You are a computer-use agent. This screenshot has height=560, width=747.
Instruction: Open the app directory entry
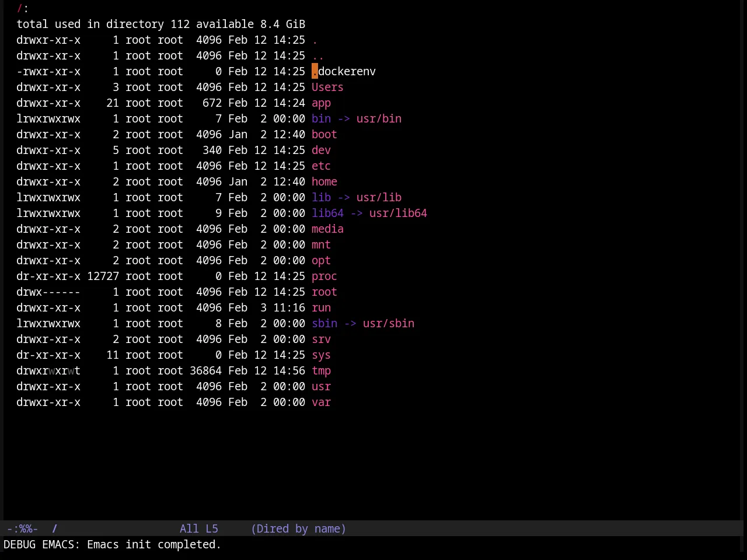(x=321, y=103)
